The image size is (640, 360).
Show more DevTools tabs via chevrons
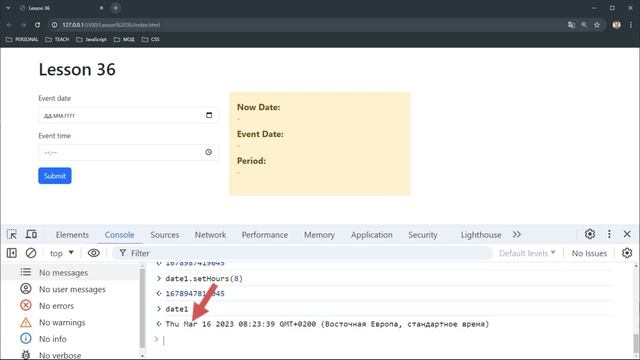tap(517, 235)
